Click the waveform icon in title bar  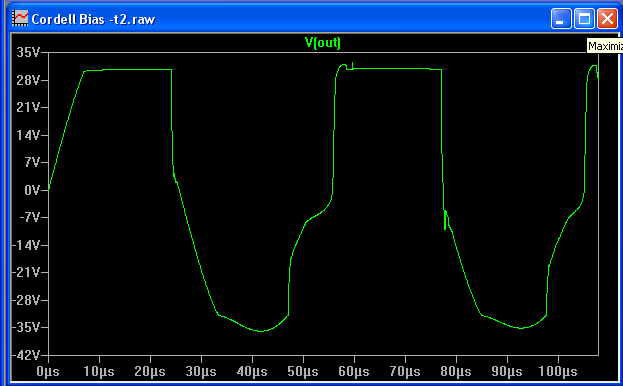pos(20,19)
